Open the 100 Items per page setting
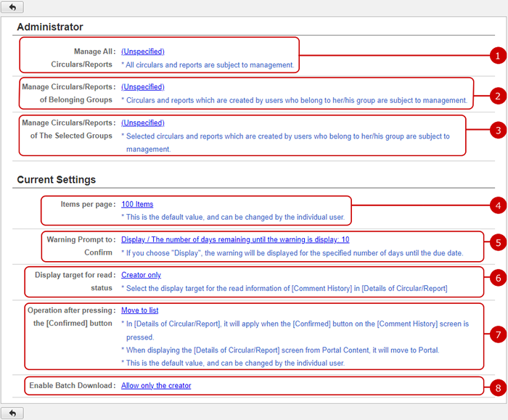508x420 pixels. tap(137, 204)
